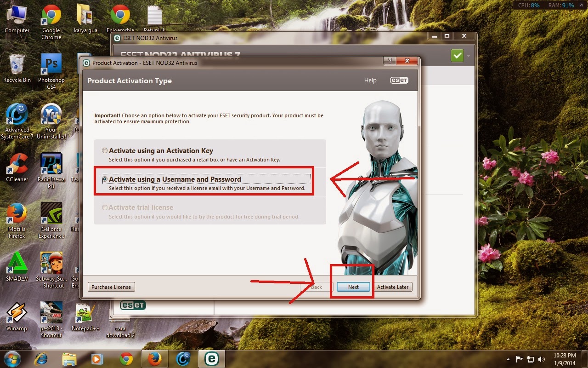
Task: Click ESET logo in Product Activation header
Action: tap(399, 80)
